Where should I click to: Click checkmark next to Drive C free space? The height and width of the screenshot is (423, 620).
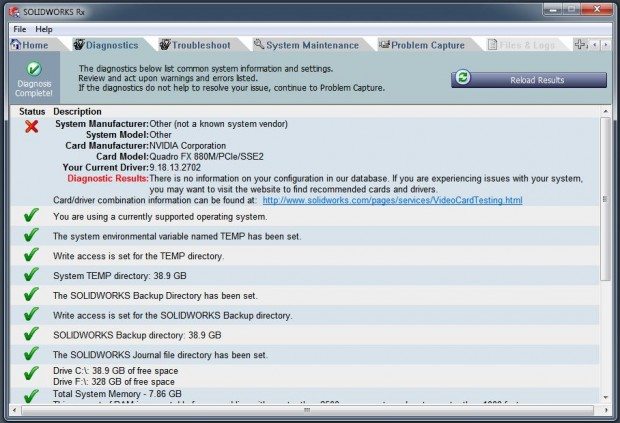(x=32, y=375)
